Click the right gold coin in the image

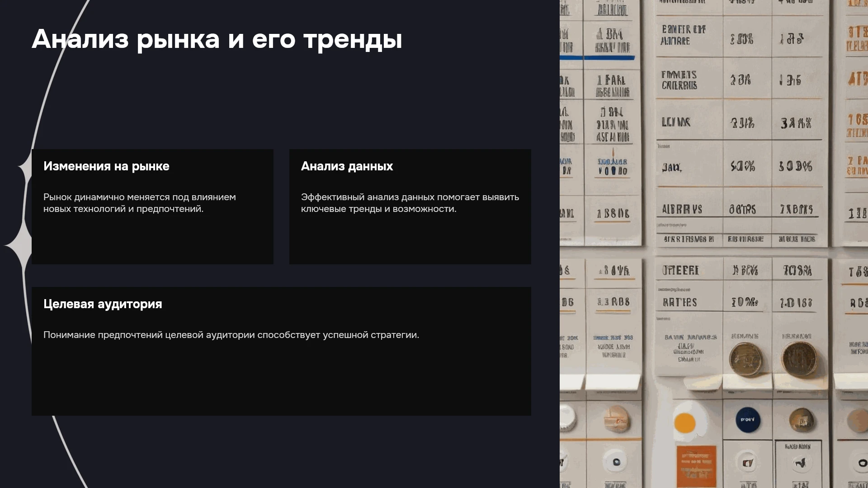[800, 359]
